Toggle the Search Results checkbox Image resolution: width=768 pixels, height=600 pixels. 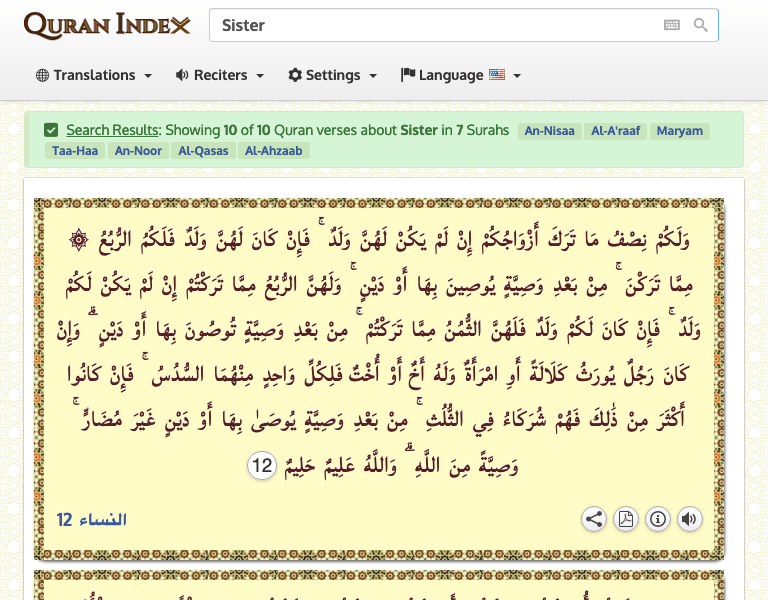[x=51, y=130]
